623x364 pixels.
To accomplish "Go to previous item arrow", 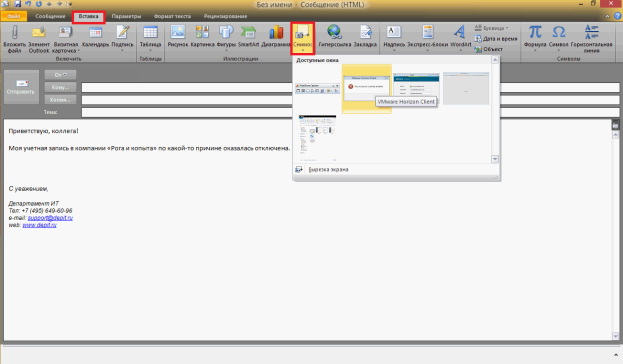I will coord(49,4).
